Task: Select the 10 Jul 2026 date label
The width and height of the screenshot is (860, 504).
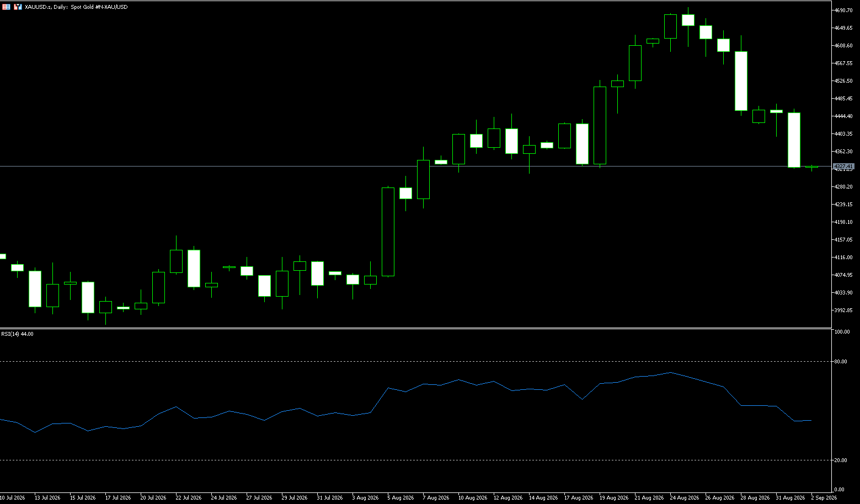Action: 13,497
